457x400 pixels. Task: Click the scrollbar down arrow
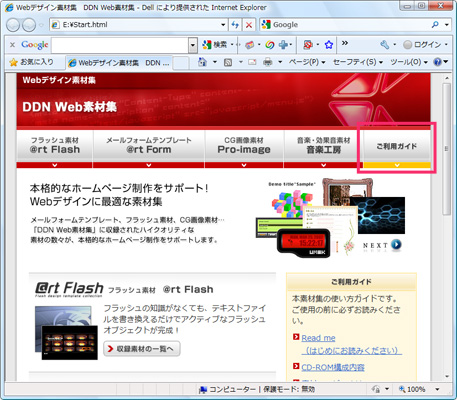(447, 377)
